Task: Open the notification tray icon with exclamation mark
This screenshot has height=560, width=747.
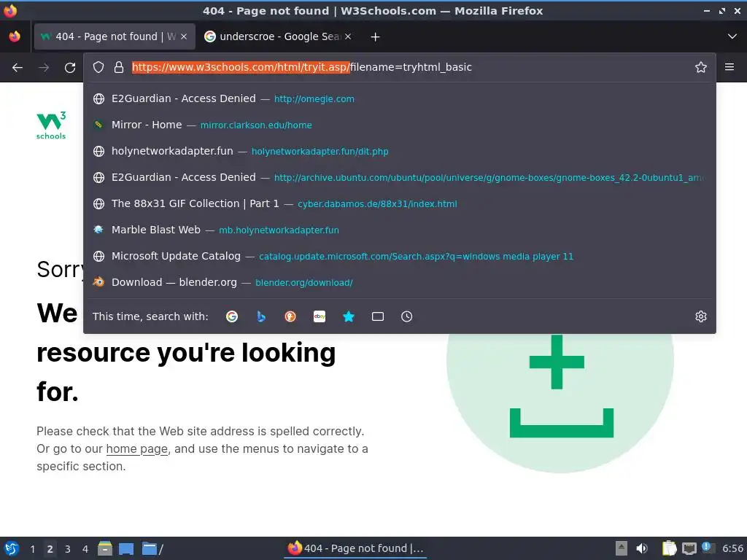Action: [708, 548]
